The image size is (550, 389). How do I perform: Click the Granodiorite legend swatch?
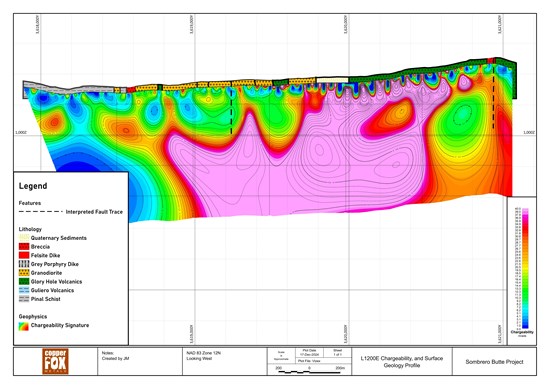tap(24, 273)
